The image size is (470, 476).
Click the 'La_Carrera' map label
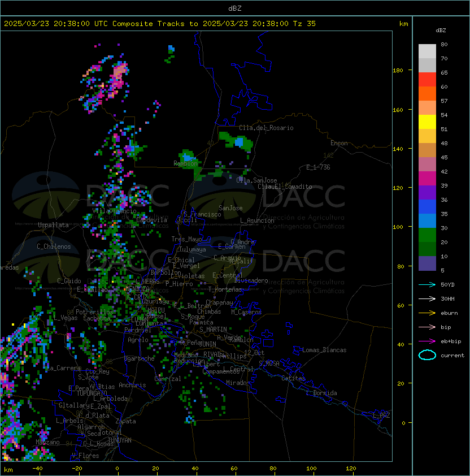[64, 368]
